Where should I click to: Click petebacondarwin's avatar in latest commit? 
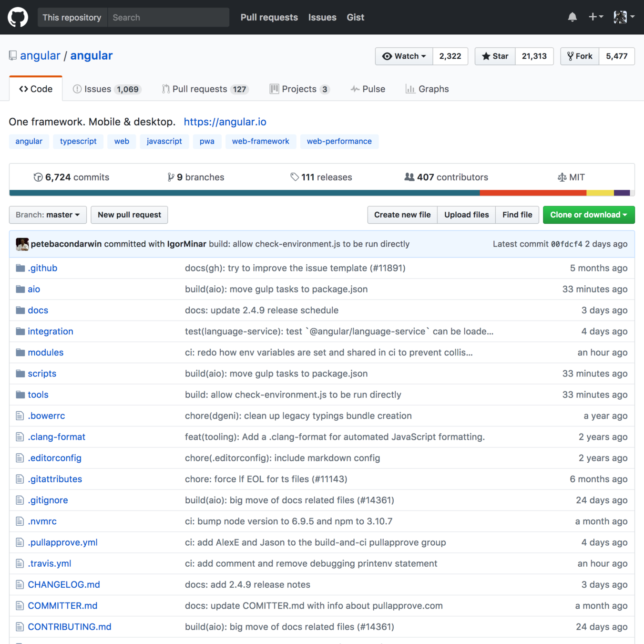tap(22, 244)
